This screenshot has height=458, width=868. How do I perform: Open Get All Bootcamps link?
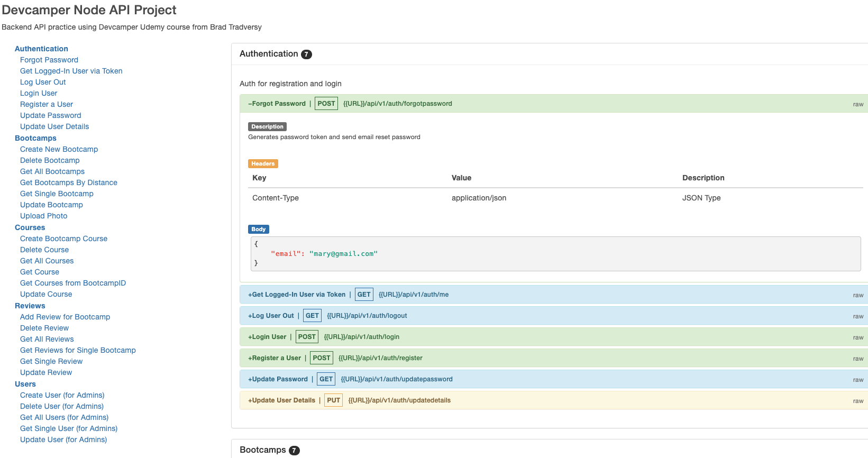[52, 171]
